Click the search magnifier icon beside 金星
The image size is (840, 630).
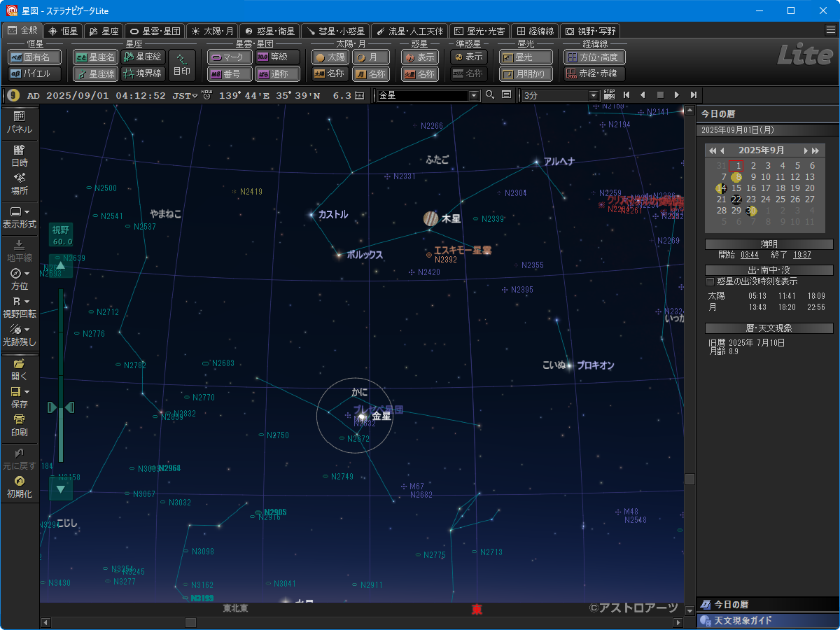point(490,95)
